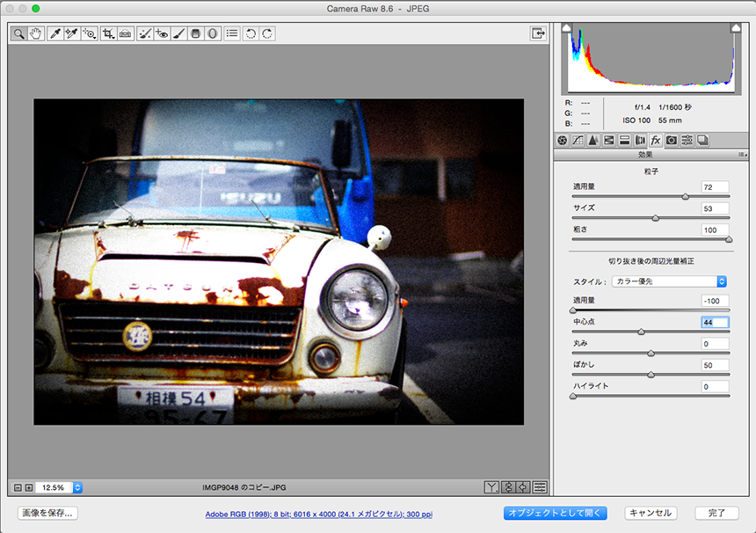
Task: Open the Lens Corrections panel tab
Action: pyautogui.click(x=640, y=141)
